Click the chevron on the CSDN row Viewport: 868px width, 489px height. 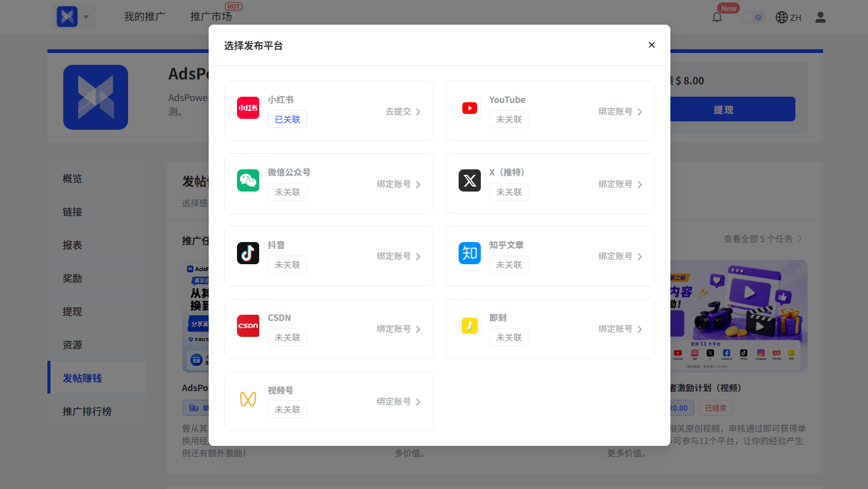point(418,329)
